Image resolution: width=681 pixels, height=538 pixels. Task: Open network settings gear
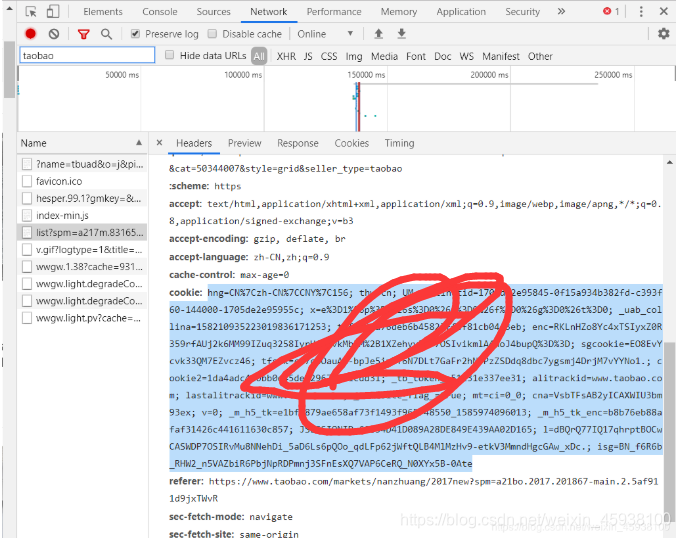click(664, 33)
